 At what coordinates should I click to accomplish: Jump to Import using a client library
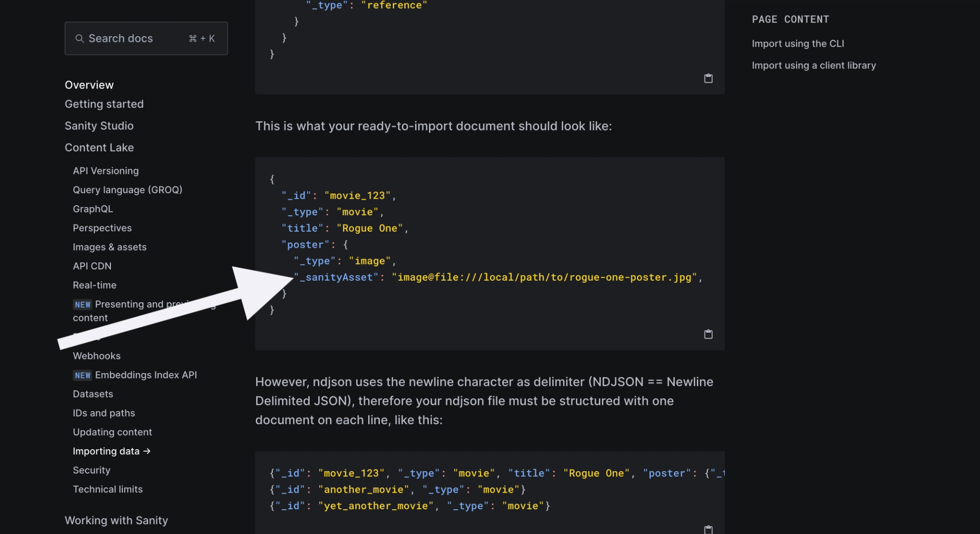814,65
